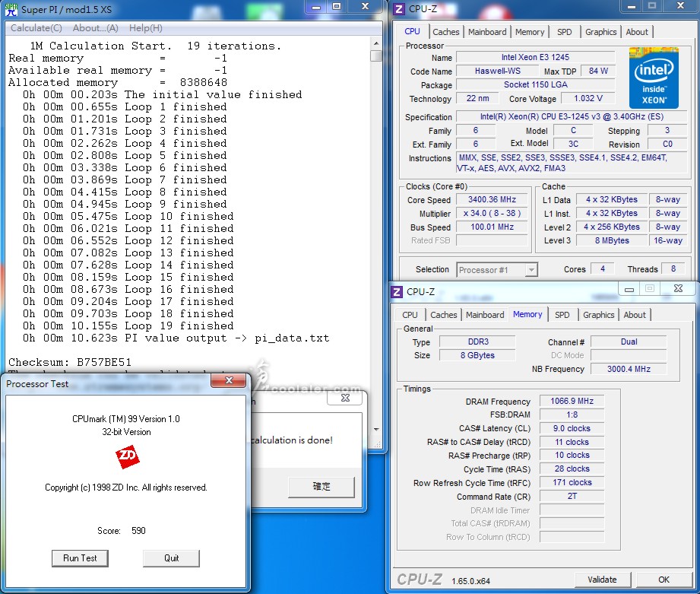Click the Bus Speed value 100.01 MHz
The height and width of the screenshot is (594, 700).
(492, 227)
